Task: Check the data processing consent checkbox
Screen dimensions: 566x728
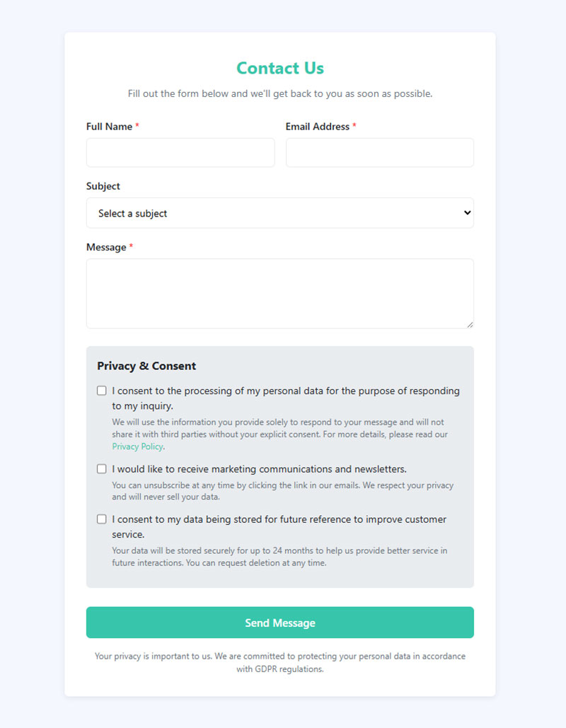Action: (102, 390)
